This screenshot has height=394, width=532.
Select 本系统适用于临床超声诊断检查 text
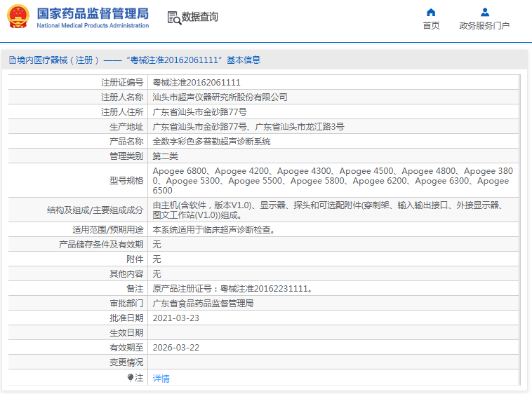tap(214, 230)
